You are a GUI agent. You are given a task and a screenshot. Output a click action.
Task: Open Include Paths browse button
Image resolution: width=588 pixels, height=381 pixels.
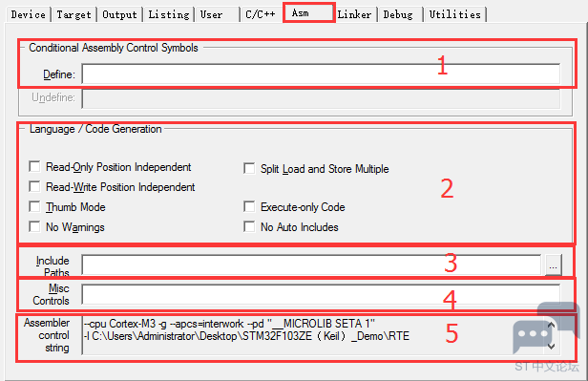click(553, 265)
